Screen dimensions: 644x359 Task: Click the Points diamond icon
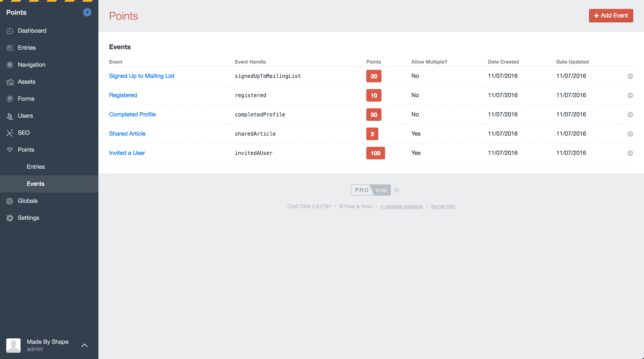10,150
